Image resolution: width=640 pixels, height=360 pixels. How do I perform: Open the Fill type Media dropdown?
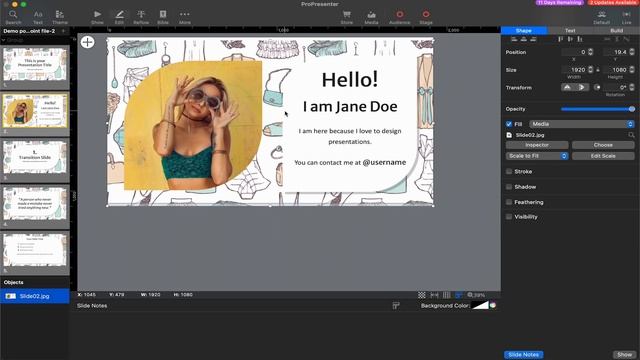coord(582,124)
